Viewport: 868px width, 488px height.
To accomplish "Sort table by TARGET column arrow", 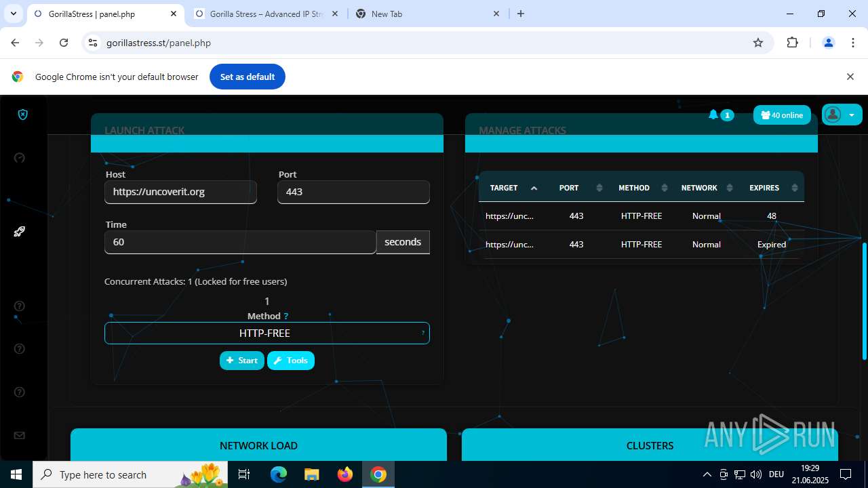I will (x=534, y=188).
